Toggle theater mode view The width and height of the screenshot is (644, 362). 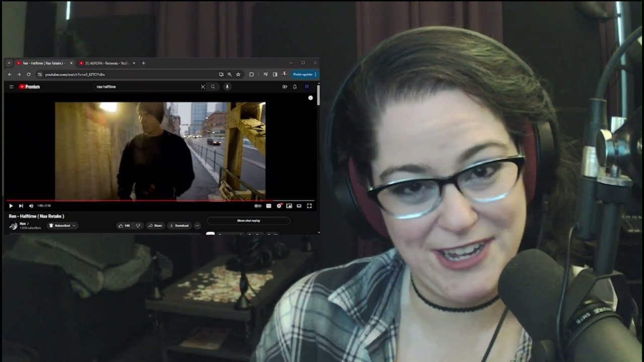click(x=299, y=206)
